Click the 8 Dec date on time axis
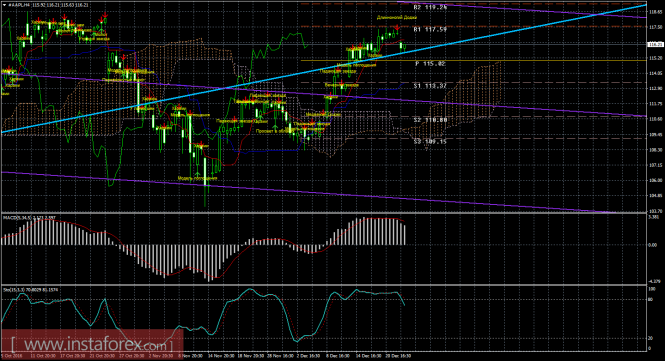 338,356
